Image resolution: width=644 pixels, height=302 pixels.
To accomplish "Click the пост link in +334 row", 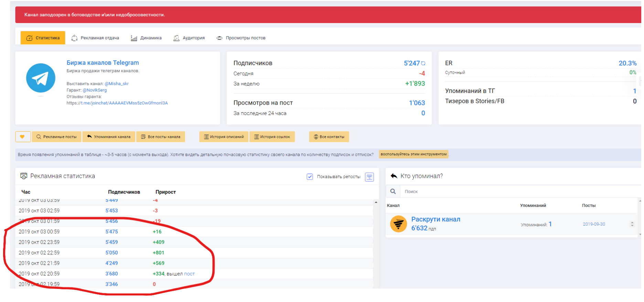I will 189,274.
